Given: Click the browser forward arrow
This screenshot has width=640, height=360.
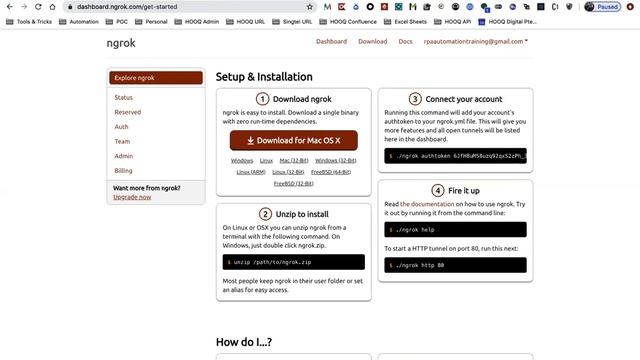Looking at the screenshot, I should click(24, 7).
